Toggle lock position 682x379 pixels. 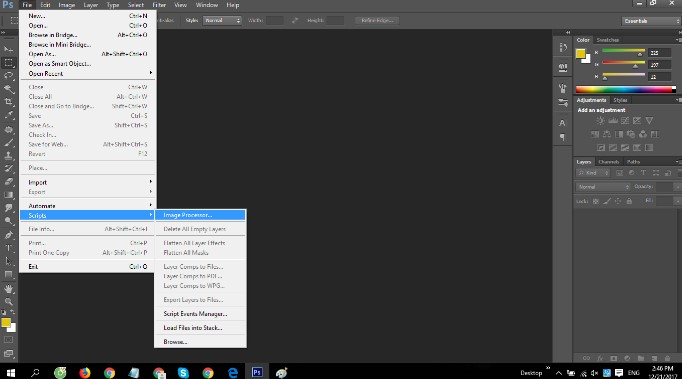(618, 201)
